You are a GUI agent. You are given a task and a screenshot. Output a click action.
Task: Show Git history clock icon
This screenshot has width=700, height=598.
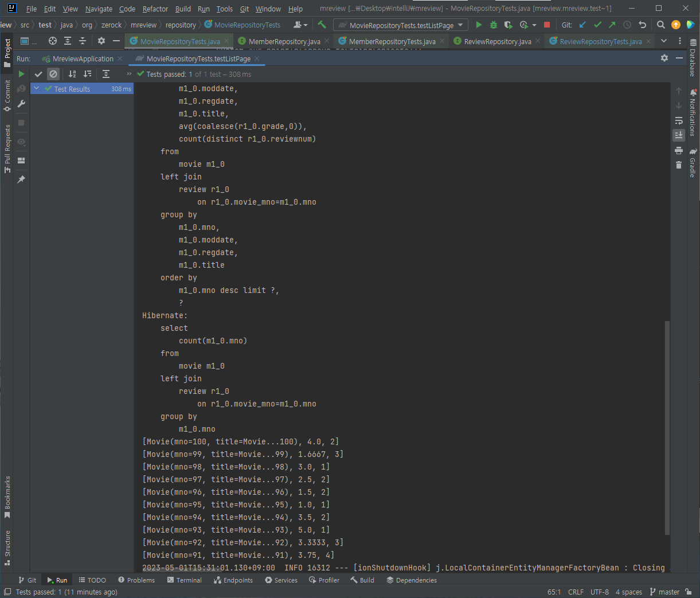pyautogui.click(x=627, y=25)
